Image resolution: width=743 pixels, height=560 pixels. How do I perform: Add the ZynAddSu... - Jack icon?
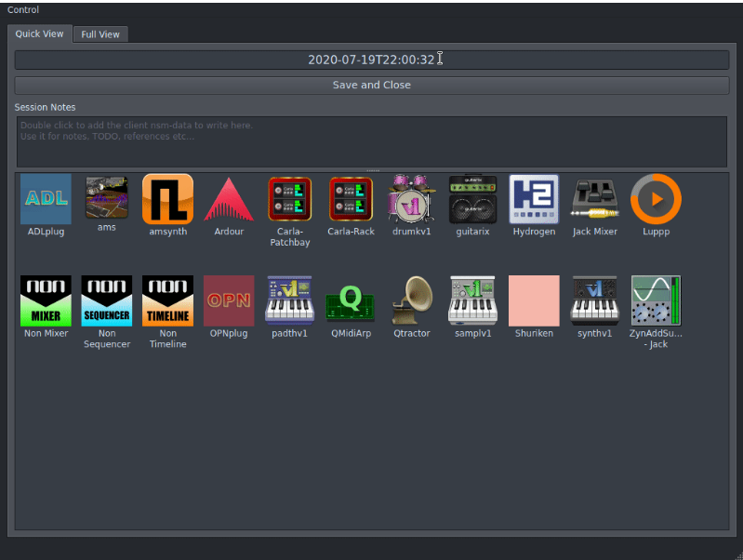[x=656, y=301]
